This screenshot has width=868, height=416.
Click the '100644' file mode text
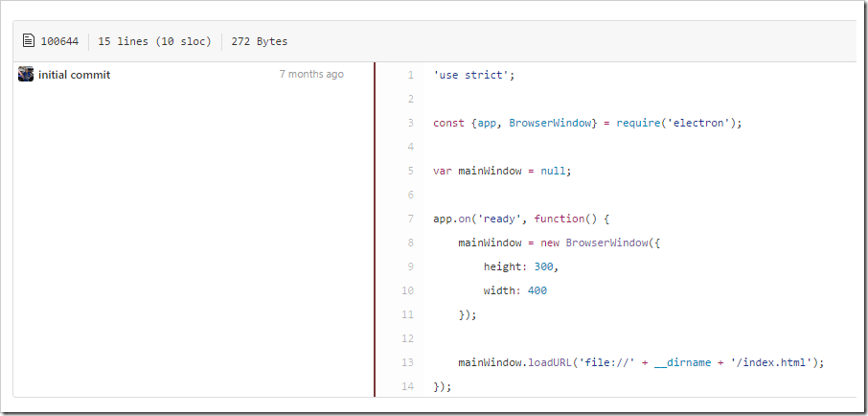tap(59, 41)
